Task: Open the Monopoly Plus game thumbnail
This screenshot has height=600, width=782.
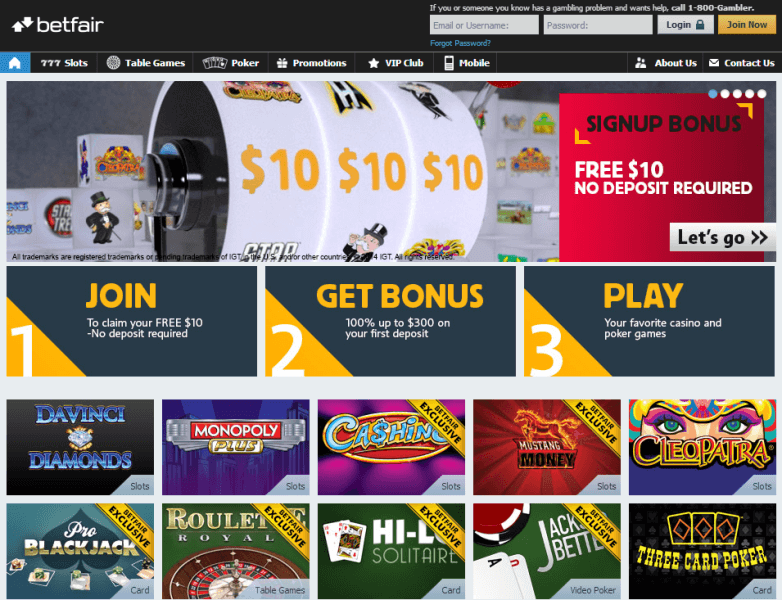Action: pyautogui.click(x=235, y=447)
